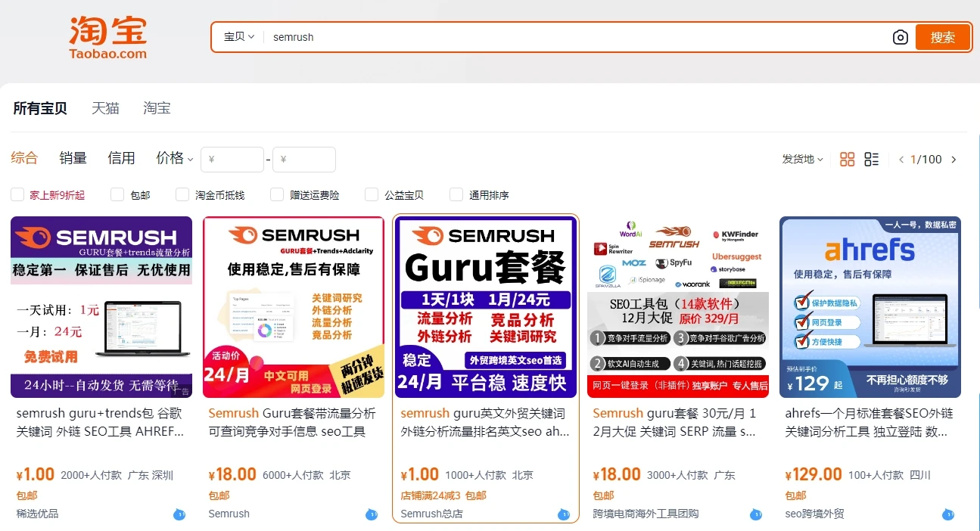Tick the 通用排序 checkbox
Screen dimensions: 980x531
456,194
